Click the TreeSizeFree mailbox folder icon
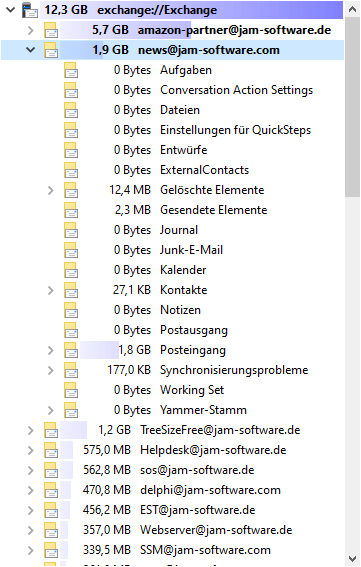Screen dimensions: 361x567 (51, 430)
